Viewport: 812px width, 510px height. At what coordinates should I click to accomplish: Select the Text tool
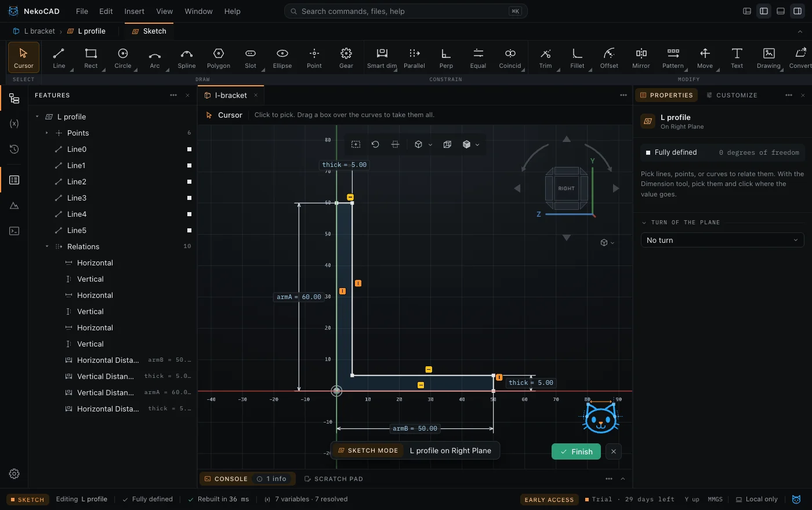pyautogui.click(x=737, y=58)
